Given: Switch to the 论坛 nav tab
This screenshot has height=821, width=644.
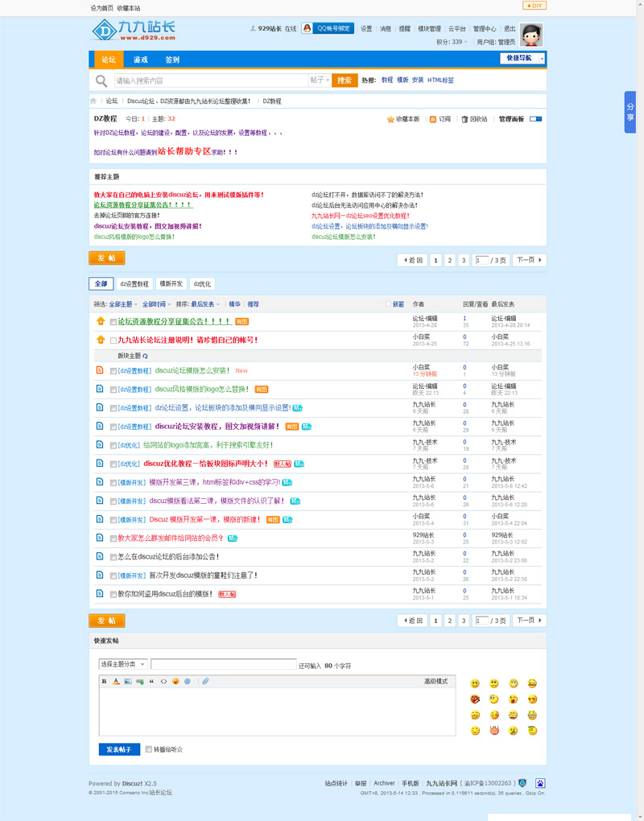Looking at the screenshot, I should coord(109,60).
